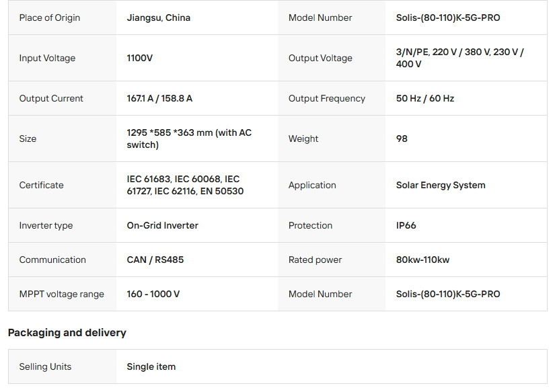Viewport: 555px width, 392px height.
Task: Select the 167.1 A / 158.8 A value
Action: 159,99
